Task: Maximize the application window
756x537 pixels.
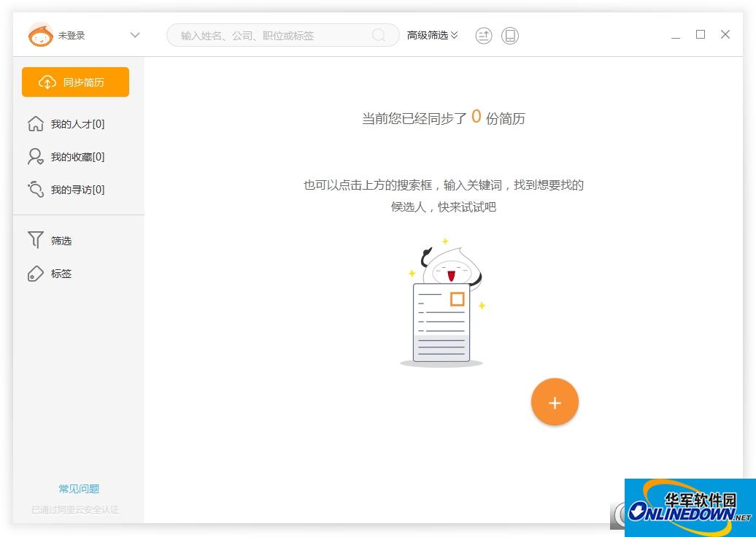Action: 701,34
